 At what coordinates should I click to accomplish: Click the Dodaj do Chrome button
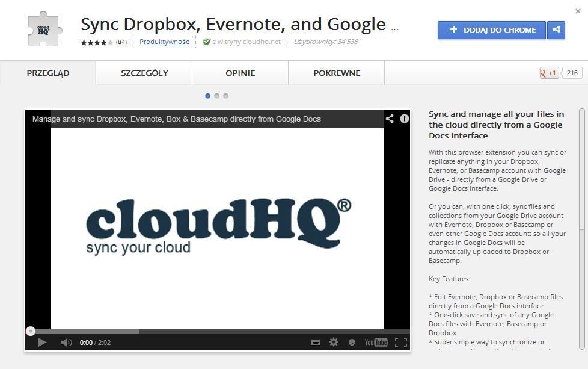click(x=492, y=29)
